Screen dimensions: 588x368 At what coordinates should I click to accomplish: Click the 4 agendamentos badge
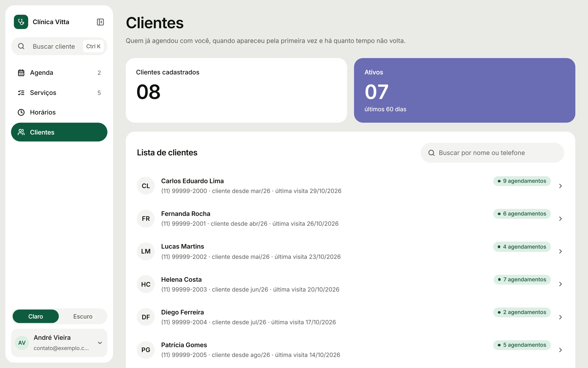[522, 247]
